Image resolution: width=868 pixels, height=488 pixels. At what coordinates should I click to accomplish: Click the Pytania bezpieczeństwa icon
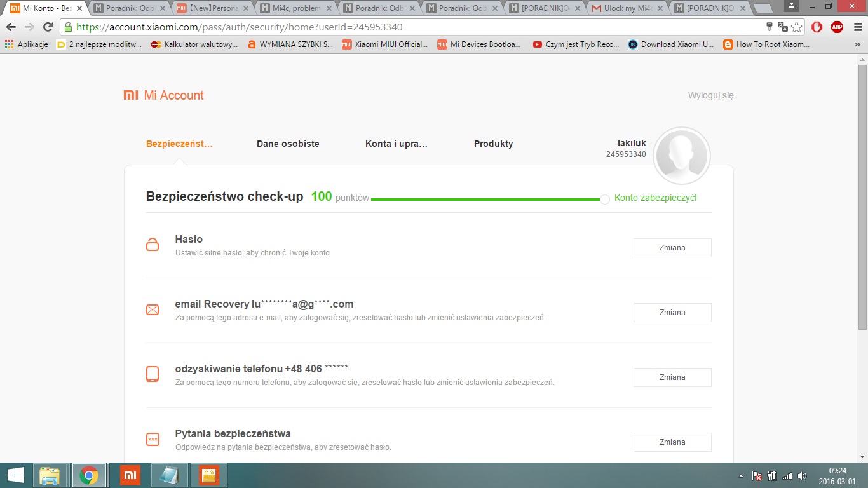point(153,439)
